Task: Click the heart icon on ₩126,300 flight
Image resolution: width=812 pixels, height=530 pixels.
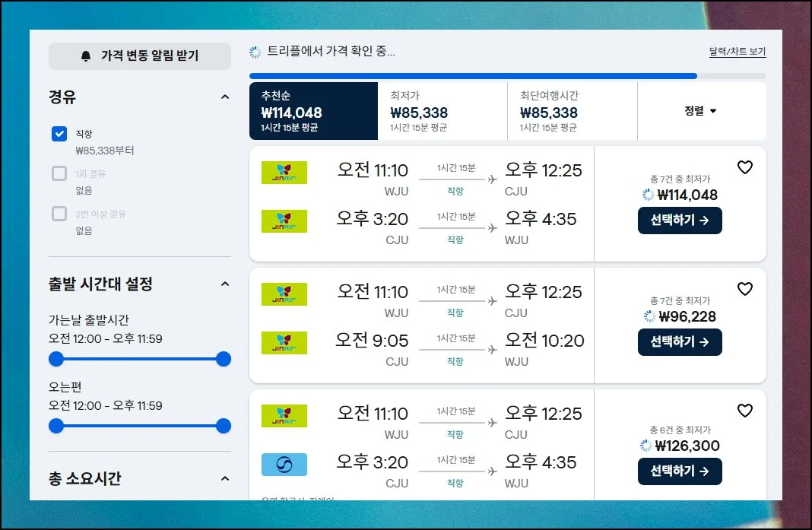Action: (x=745, y=411)
